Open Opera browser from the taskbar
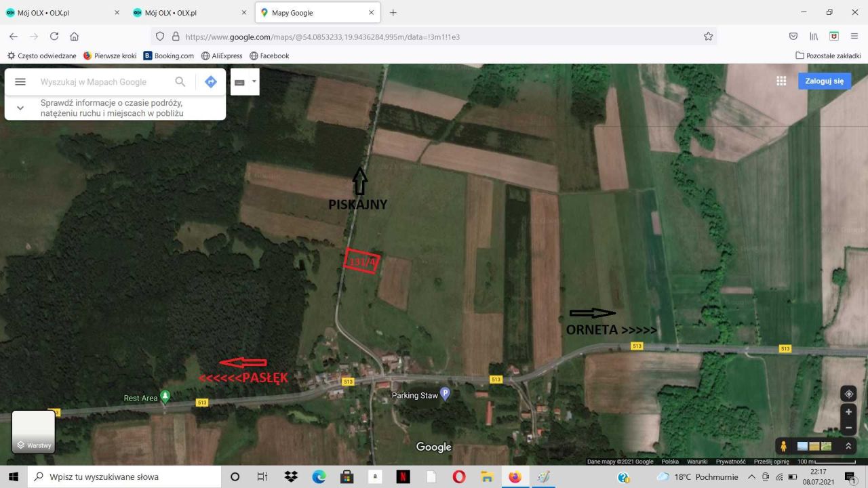The image size is (868, 488). (x=459, y=476)
